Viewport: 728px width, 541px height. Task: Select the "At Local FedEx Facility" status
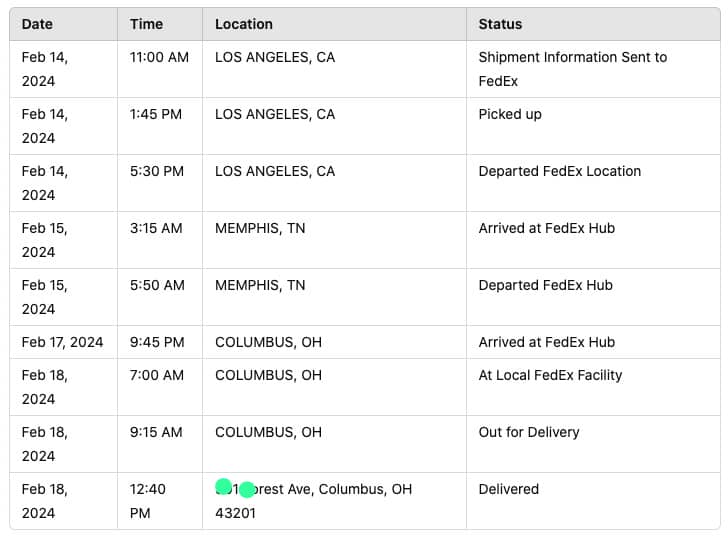pyautogui.click(x=550, y=375)
